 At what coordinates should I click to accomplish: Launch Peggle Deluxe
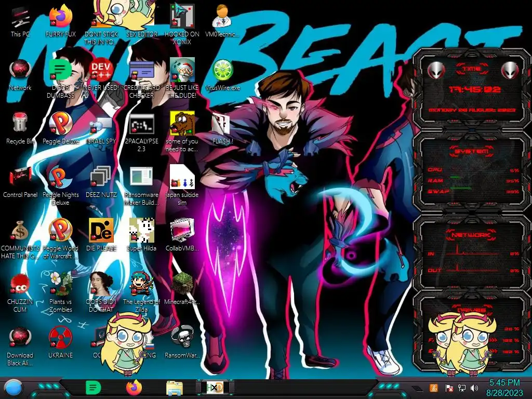pos(61,128)
